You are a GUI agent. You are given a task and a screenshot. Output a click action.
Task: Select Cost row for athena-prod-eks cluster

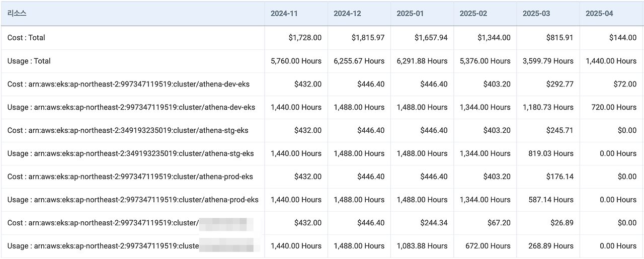click(x=322, y=177)
